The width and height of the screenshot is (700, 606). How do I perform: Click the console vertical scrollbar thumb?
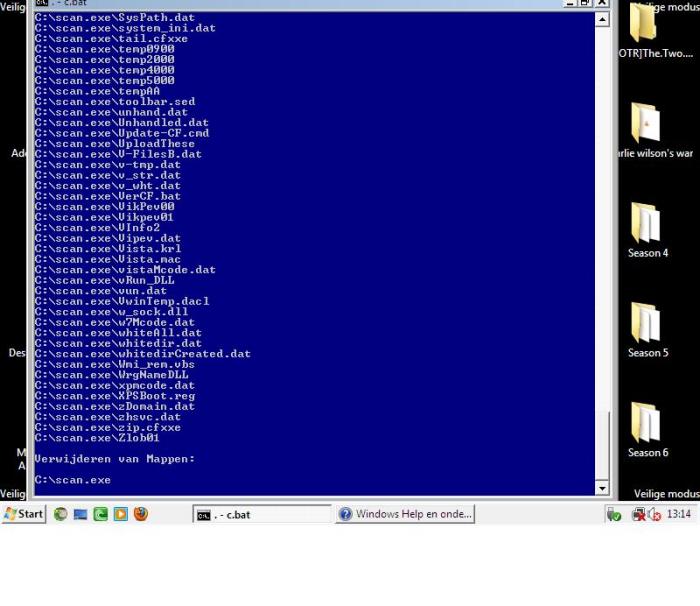tap(602, 445)
